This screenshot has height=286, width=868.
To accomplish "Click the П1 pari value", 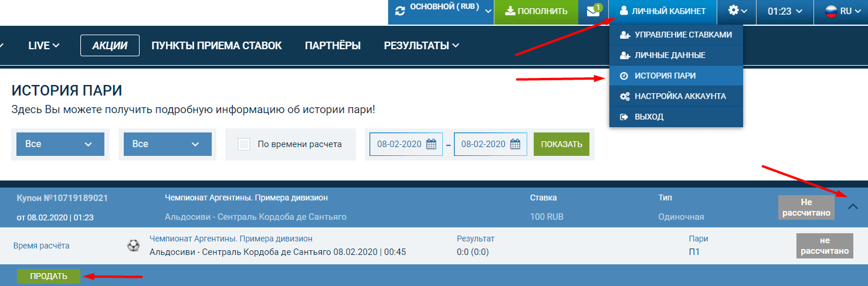I will pos(694,252).
